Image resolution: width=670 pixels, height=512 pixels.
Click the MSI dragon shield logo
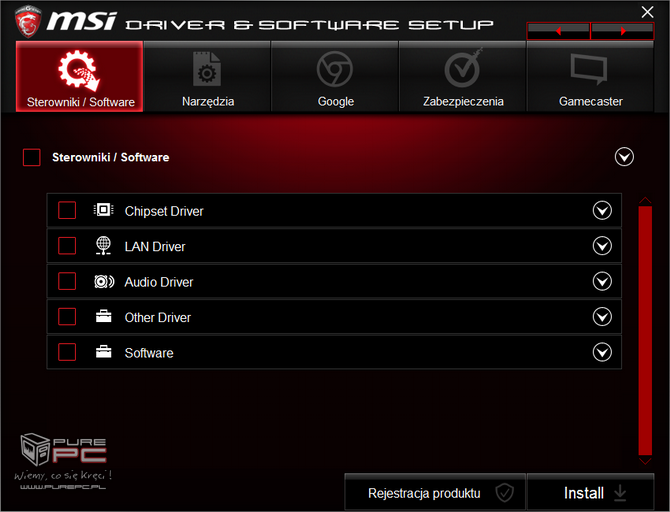point(28,21)
